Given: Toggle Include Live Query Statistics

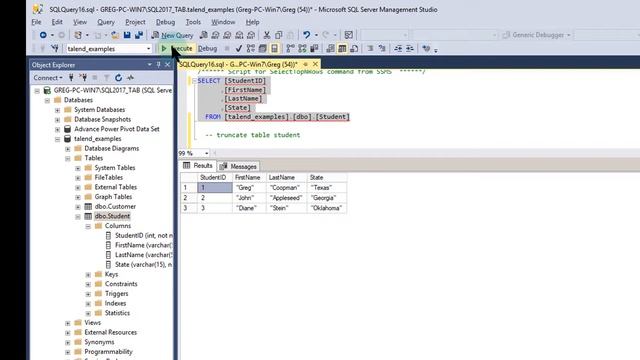Looking at the screenshot, I should coord(302,49).
